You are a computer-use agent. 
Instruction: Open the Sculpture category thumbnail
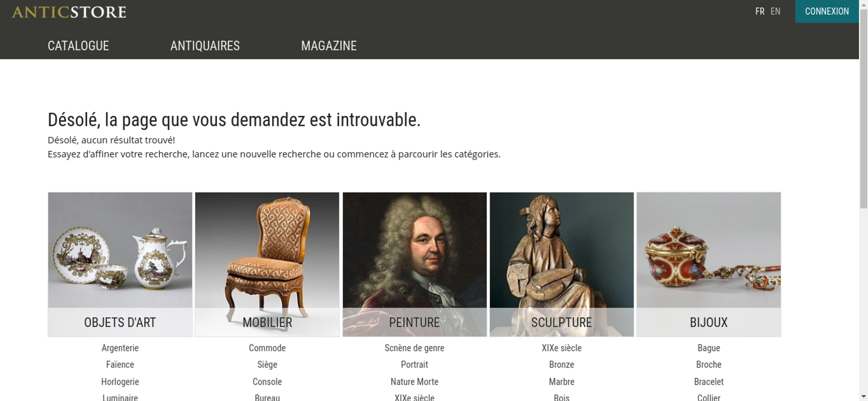(562, 264)
